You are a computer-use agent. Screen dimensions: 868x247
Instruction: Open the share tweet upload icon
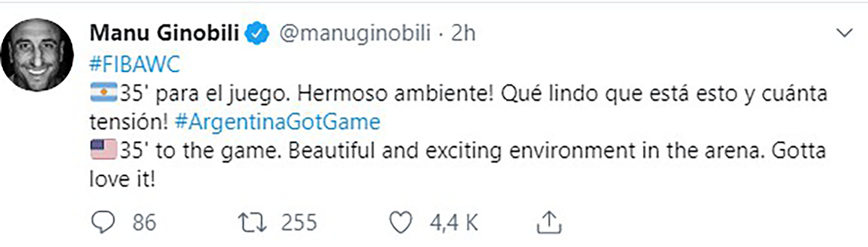[549, 223]
